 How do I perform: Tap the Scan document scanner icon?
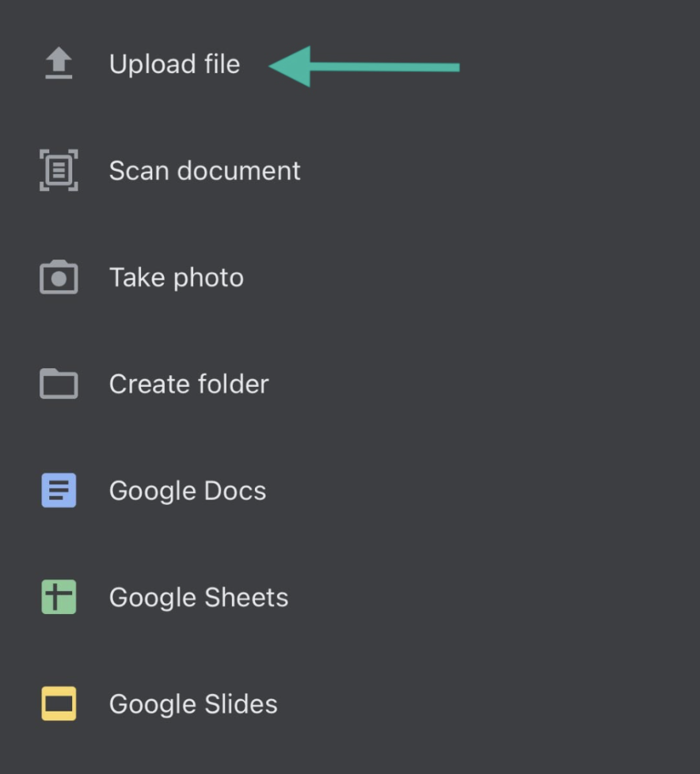(59, 170)
